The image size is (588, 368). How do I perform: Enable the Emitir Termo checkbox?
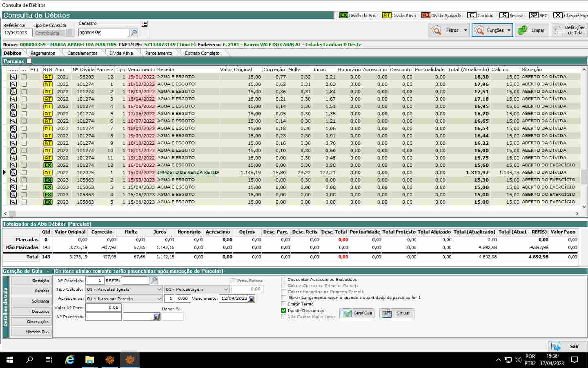pyautogui.click(x=284, y=304)
